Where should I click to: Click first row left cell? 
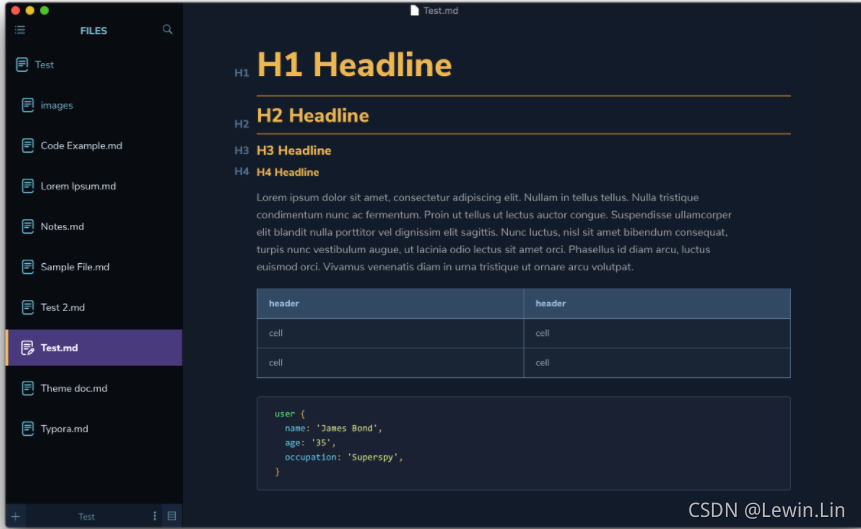(390, 333)
